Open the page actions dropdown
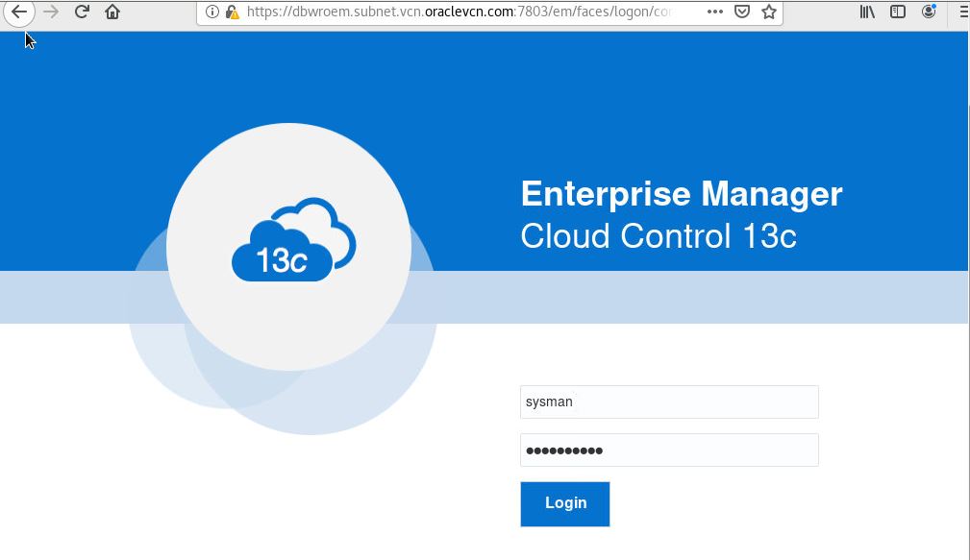The height and width of the screenshot is (560, 970). tap(714, 12)
